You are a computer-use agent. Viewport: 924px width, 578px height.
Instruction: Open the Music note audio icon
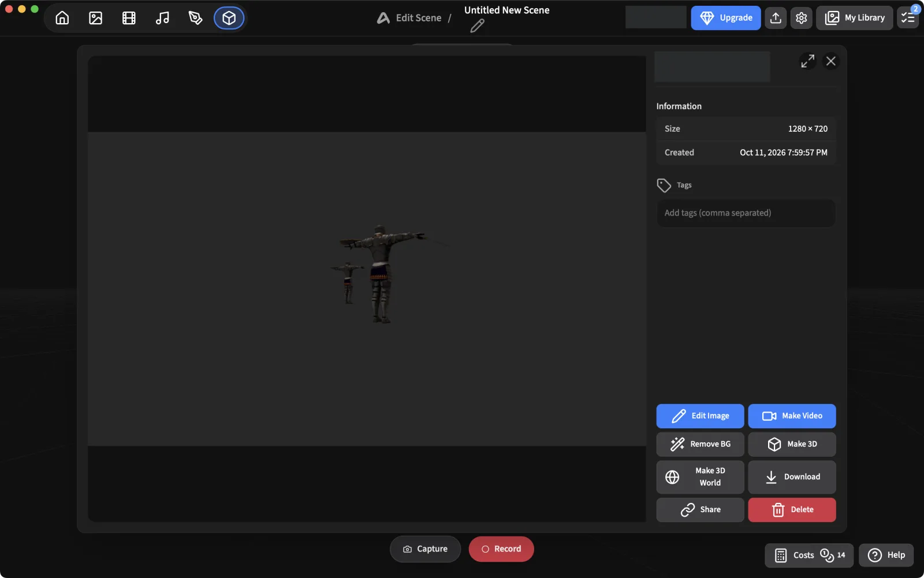pyautogui.click(x=162, y=18)
